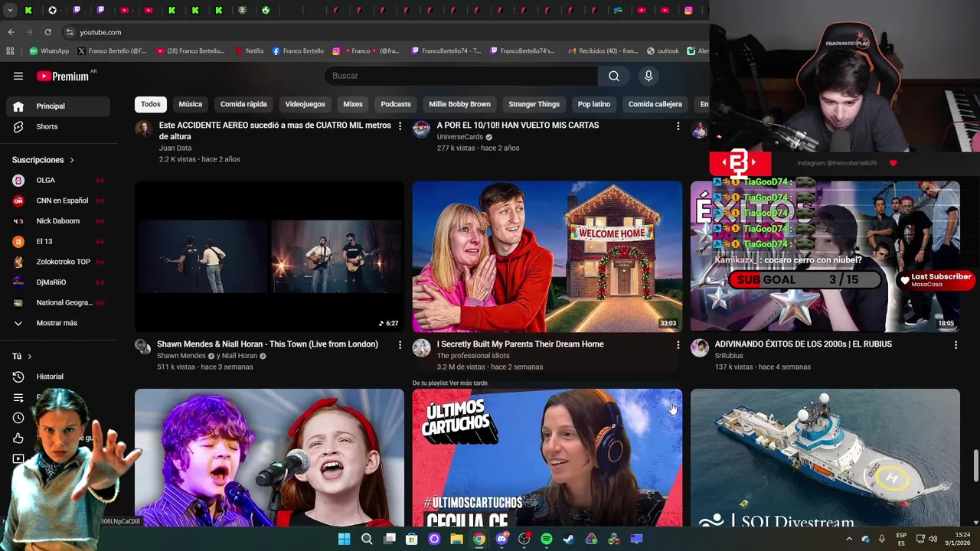Screen dimensions: 980x551
Task: Open options menu for ACCIDENTE AEREO video
Action: (x=400, y=126)
